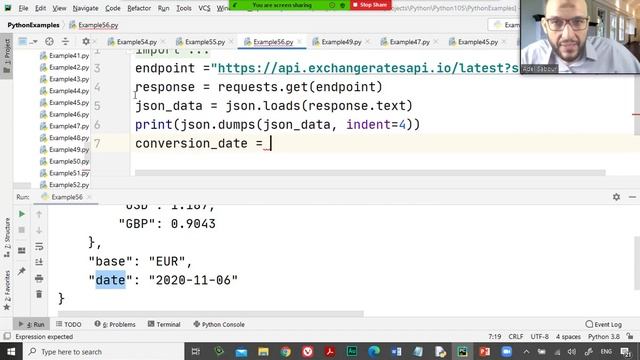Open the Refactor menu
This screenshot has height=360, width=640.
tap(139, 8)
